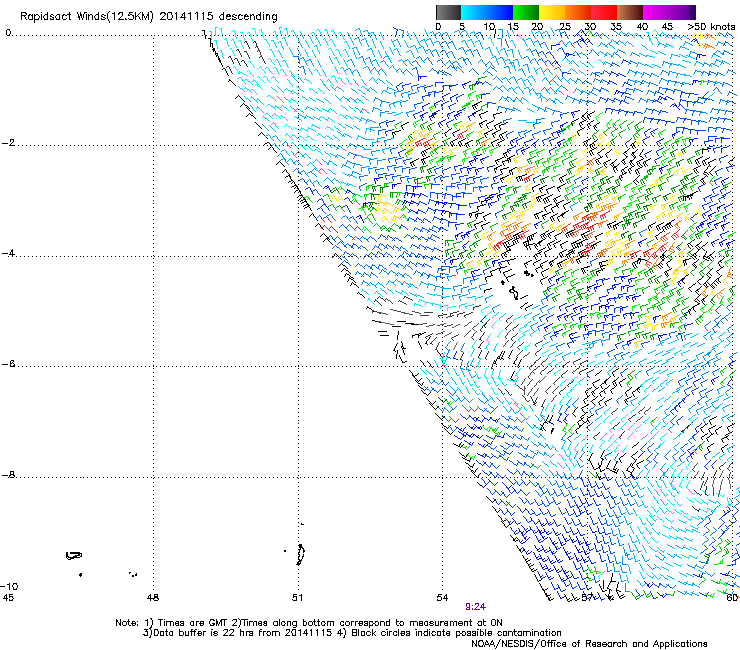This screenshot has height=650, width=740.
Task: Pick the red 30–35 knots legend segment
Action: (x=604, y=12)
